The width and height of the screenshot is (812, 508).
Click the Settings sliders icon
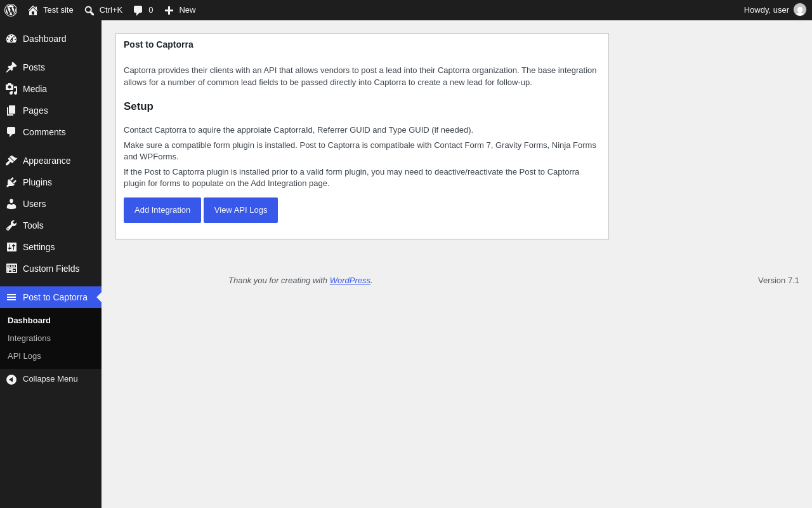pyautogui.click(x=11, y=247)
